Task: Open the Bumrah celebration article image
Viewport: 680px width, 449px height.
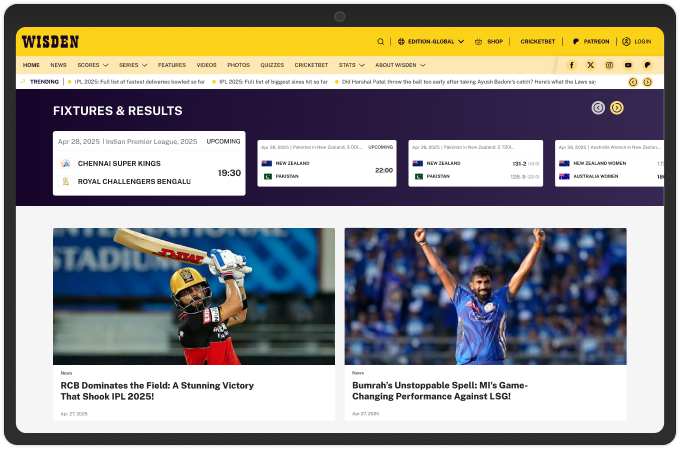Action: coord(486,296)
